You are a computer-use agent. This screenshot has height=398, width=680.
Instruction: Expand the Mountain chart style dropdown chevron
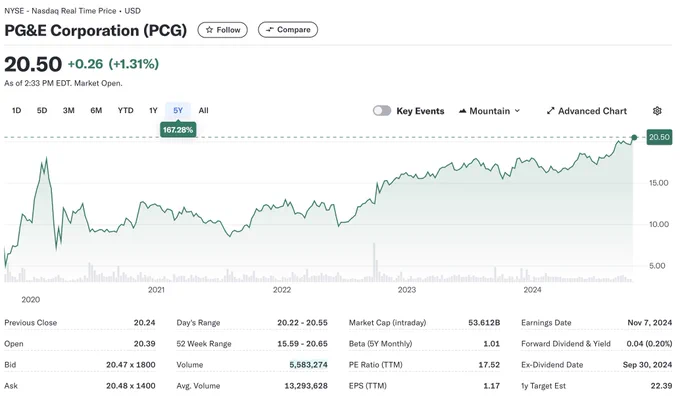[517, 111]
